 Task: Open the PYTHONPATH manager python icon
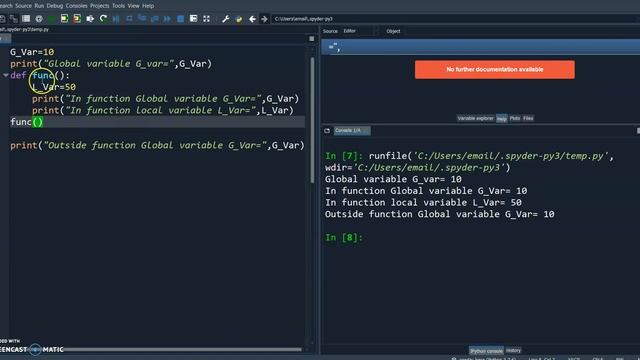tap(239, 19)
